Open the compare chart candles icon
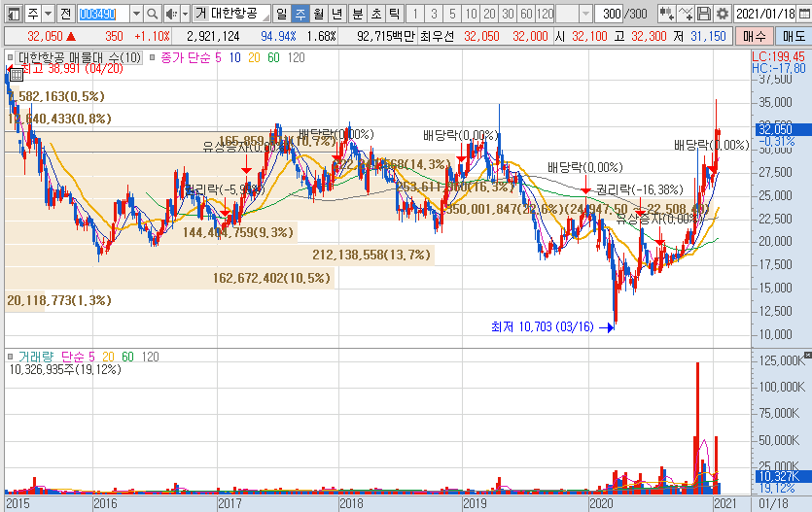Image resolution: width=812 pixels, height=512 pixels. pyautogui.click(x=667, y=14)
